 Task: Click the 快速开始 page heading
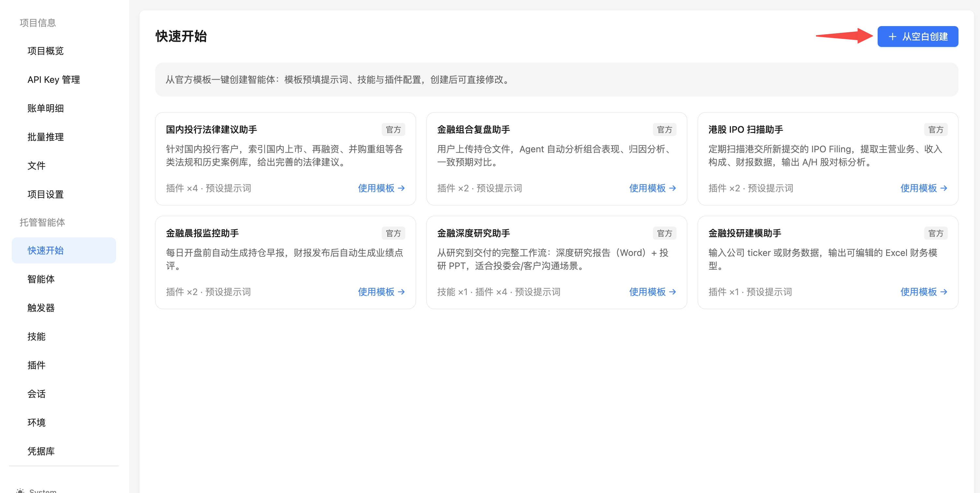tap(181, 37)
